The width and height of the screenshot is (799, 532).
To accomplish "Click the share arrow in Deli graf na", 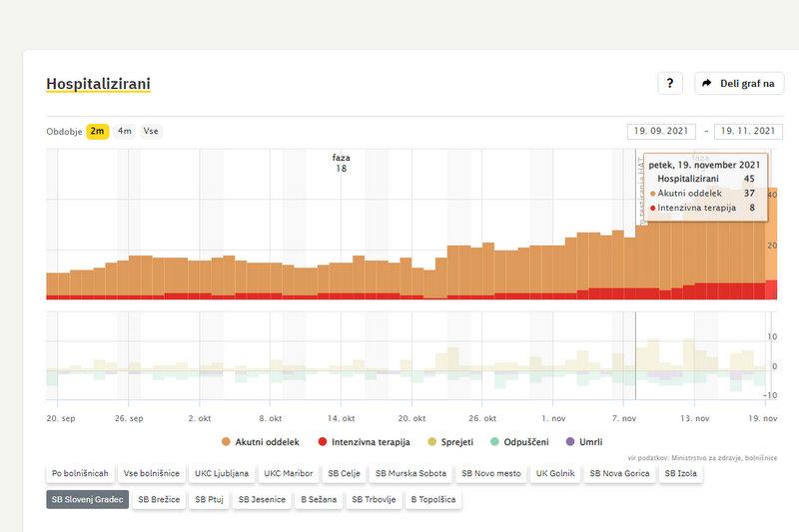I will (x=706, y=84).
